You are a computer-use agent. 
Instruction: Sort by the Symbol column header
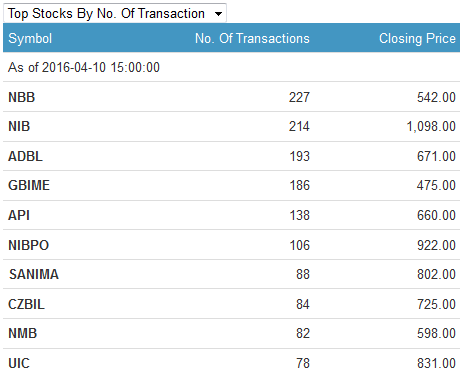pyautogui.click(x=30, y=38)
